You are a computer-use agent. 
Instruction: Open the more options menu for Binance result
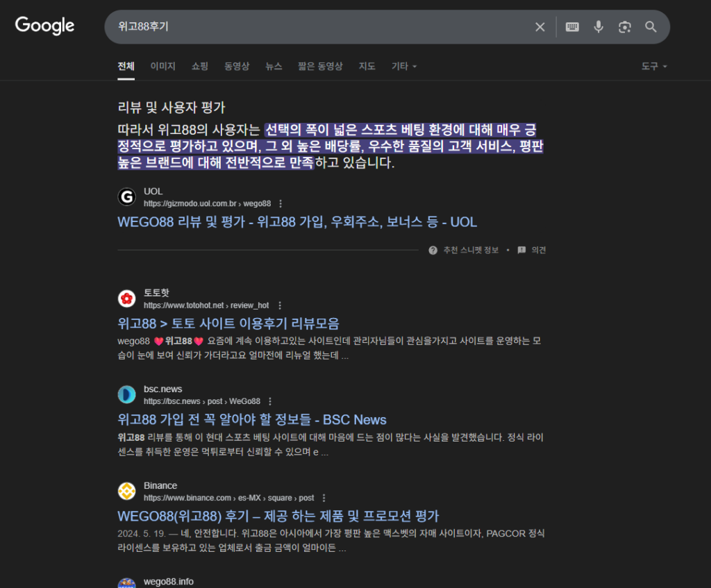324,498
